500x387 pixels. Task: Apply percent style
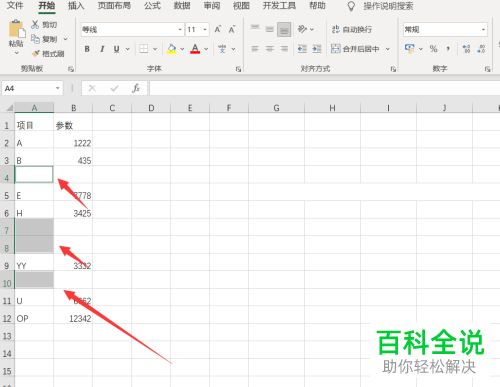433,49
